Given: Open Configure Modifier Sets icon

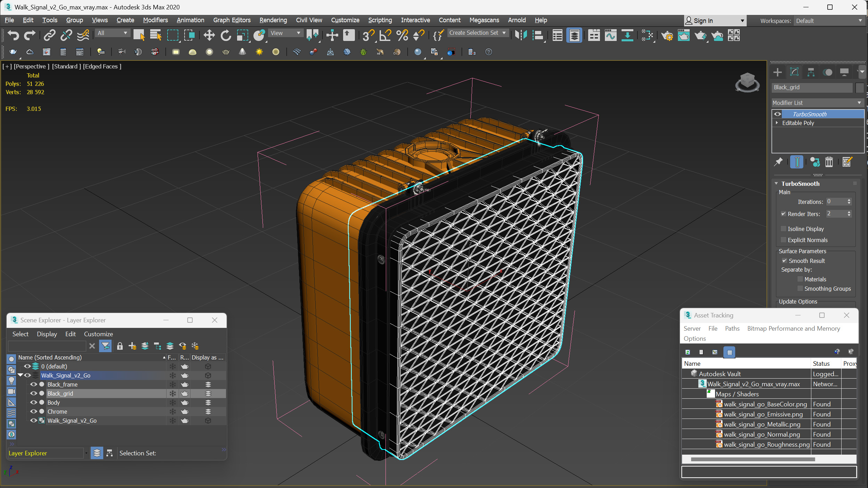Looking at the screenshot, I should pyautogui.click(x=847, y=162).
